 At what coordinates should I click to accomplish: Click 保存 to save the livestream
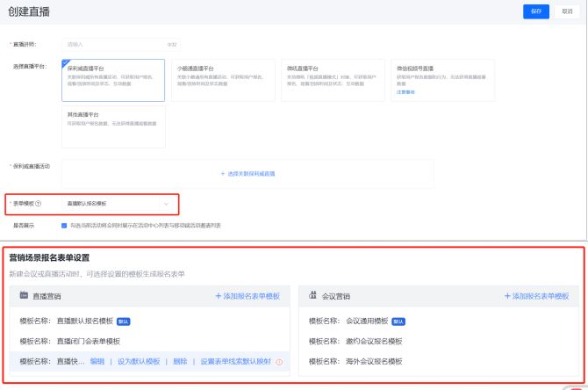[536, 11]
